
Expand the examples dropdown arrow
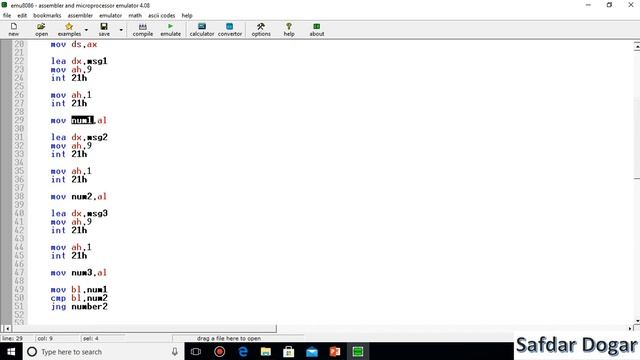(x=86, y=30)
